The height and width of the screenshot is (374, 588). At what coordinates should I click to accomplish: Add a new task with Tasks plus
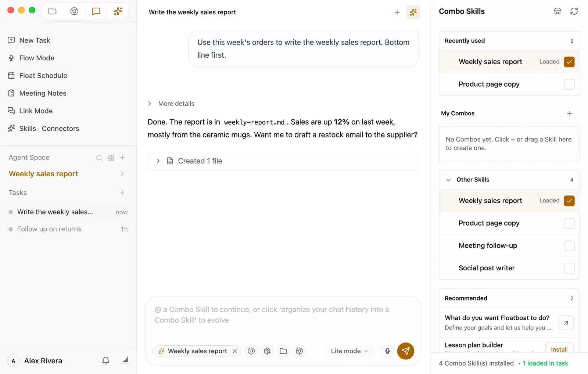coord(122,193)
